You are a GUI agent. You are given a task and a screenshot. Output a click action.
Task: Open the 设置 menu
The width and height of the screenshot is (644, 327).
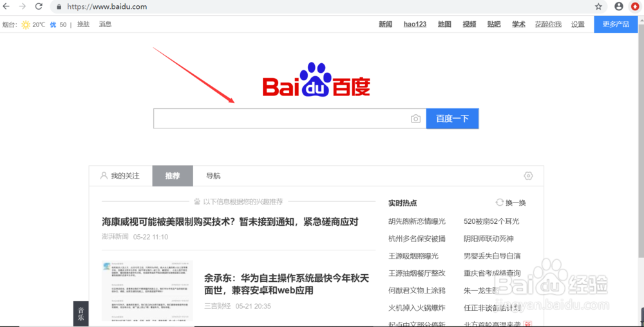point(578,25)
